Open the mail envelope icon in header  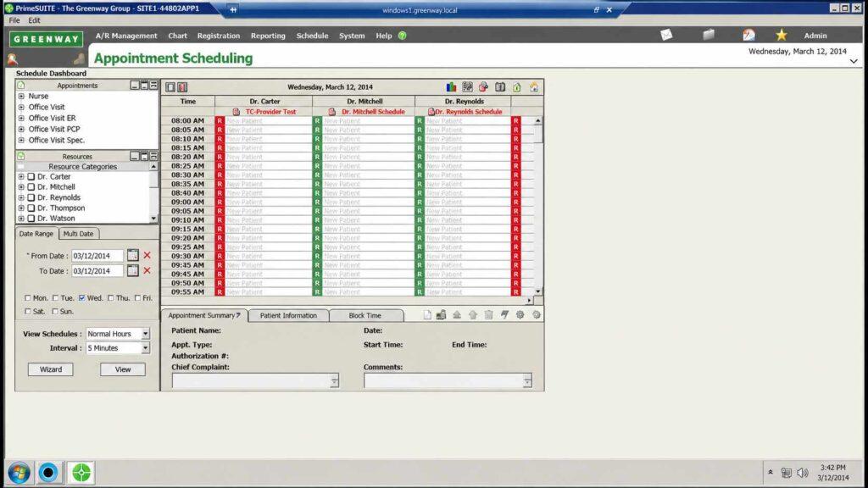point(666,35)
